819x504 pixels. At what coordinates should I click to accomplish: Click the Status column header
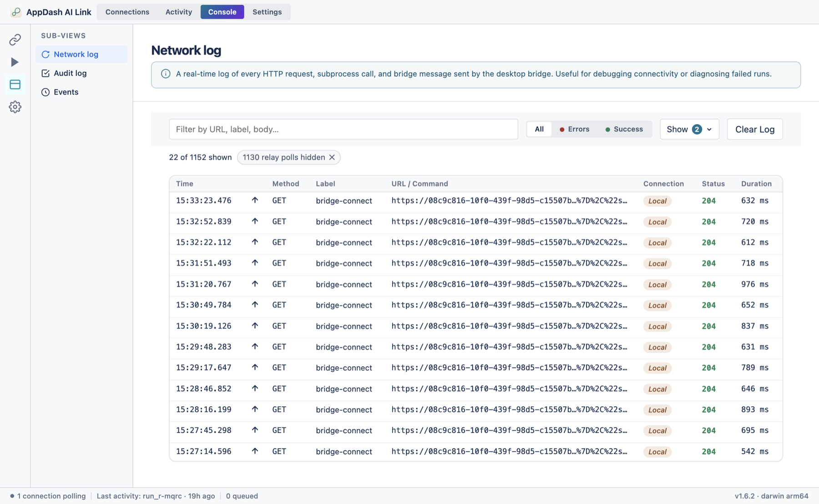coord(713,184)
